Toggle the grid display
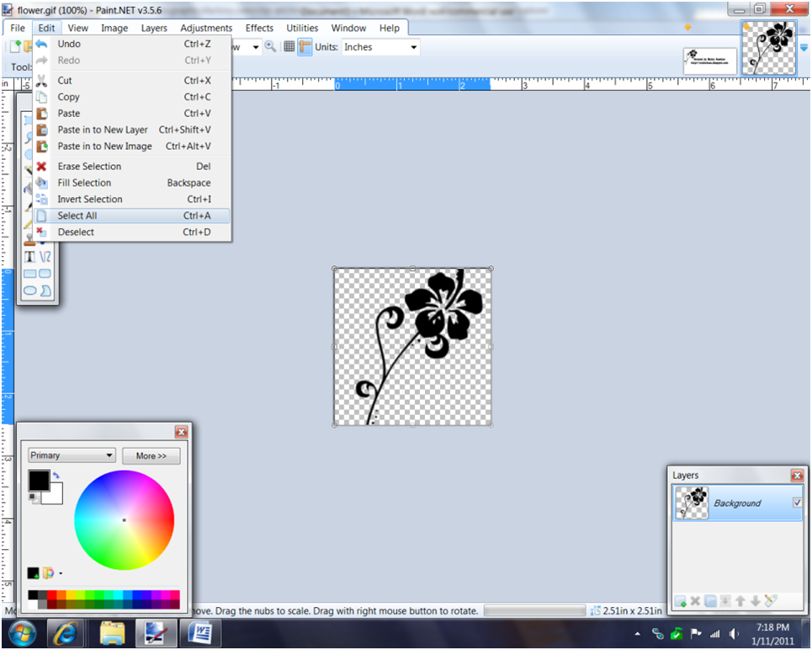812x650 pixels. pyautogui.click(x=289, y=46)
